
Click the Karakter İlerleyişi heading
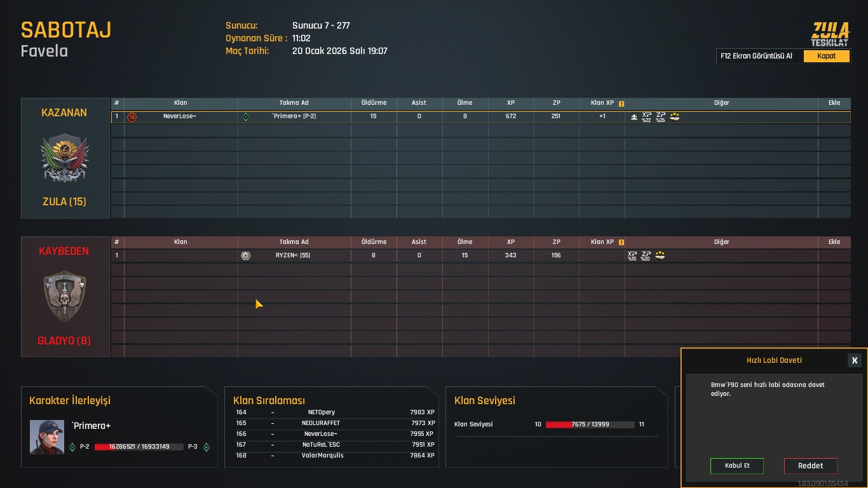click(70, 400)
